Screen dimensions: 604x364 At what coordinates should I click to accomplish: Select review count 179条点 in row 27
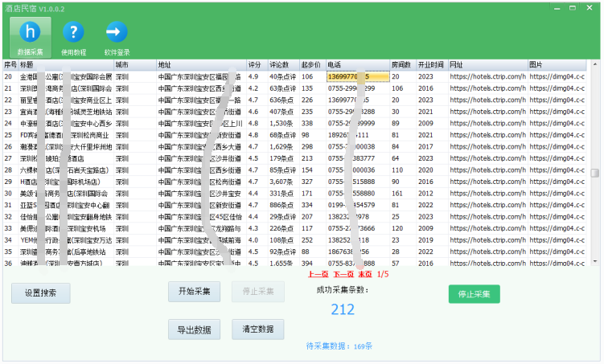tap(284, 158)
